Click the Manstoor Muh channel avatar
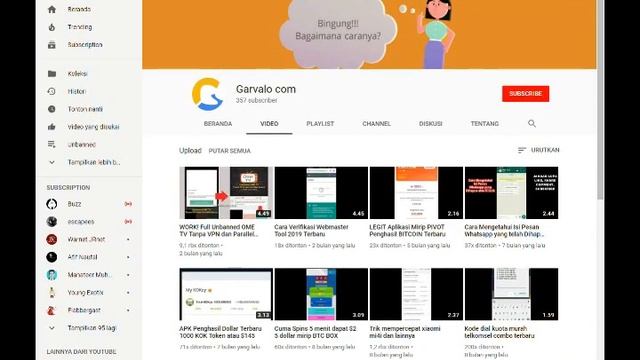640x360 pixels. click(x=52, y=275)
